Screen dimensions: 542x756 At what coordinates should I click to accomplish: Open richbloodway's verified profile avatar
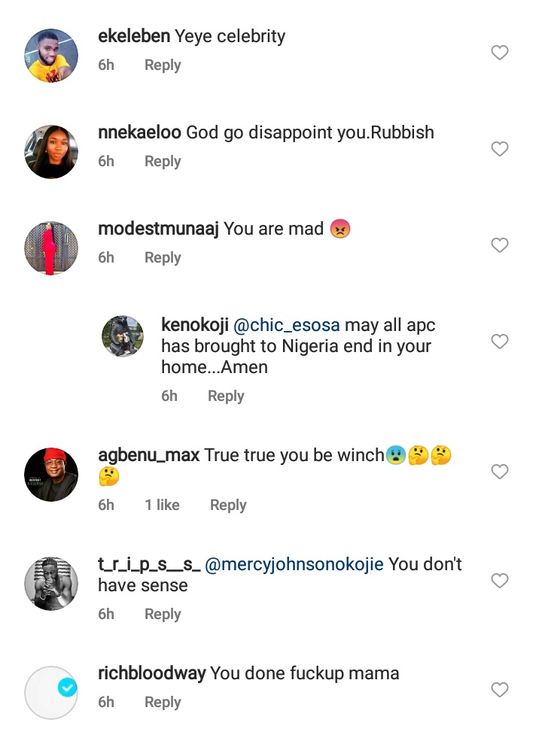(51, 692)
